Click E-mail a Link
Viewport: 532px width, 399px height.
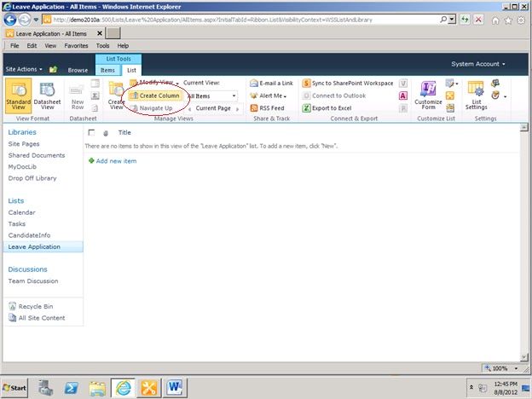pos(271,84)
